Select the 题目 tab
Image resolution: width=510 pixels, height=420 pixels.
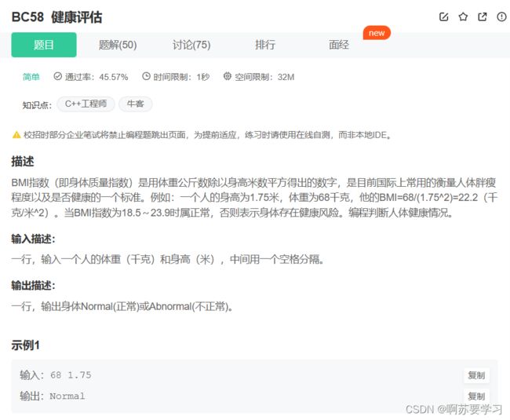(x=44, y=45)
